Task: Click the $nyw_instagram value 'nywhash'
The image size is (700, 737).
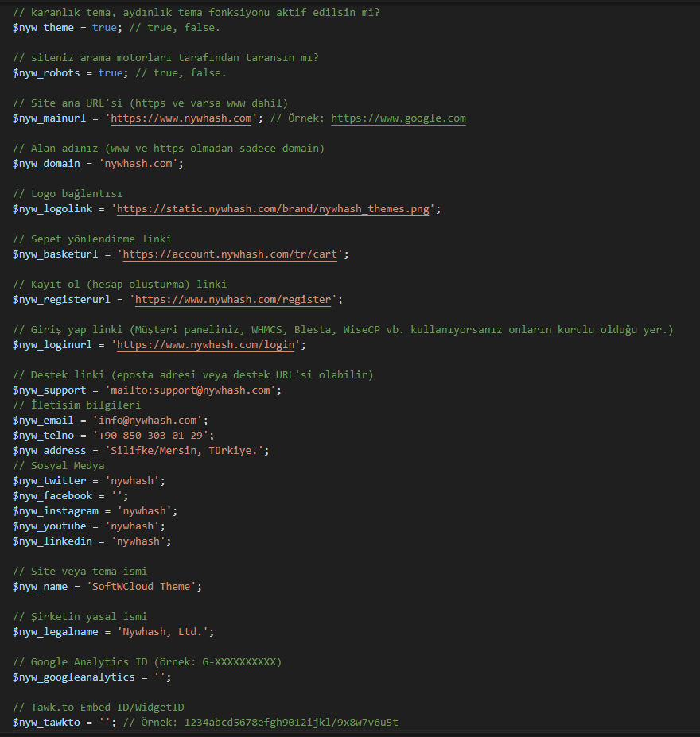Action: point(144,511)
